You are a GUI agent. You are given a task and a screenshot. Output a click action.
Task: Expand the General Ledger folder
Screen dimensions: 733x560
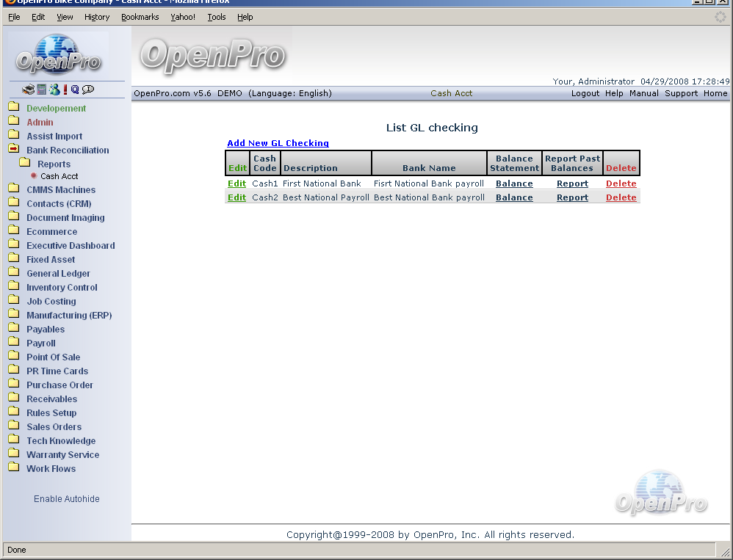pyautogui.click(x=13, y=273)
